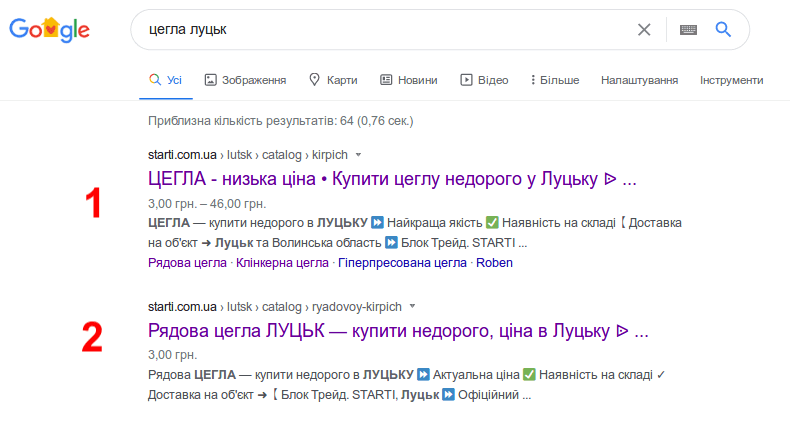Click the price range '3,00 грн. – 46,00 грн.'
The height and width of the screenshot is (426, 790).
click(207, 204)
